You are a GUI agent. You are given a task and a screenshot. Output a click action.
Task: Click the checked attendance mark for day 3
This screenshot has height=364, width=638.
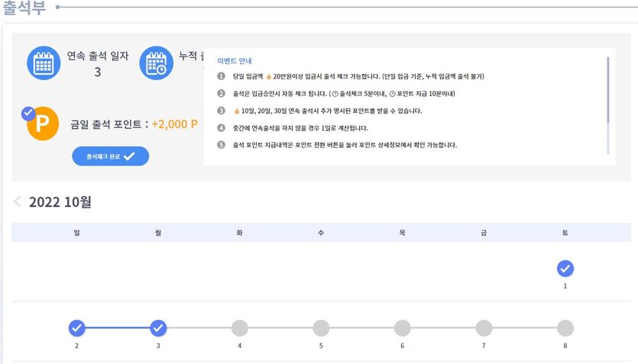click(158, 328)
